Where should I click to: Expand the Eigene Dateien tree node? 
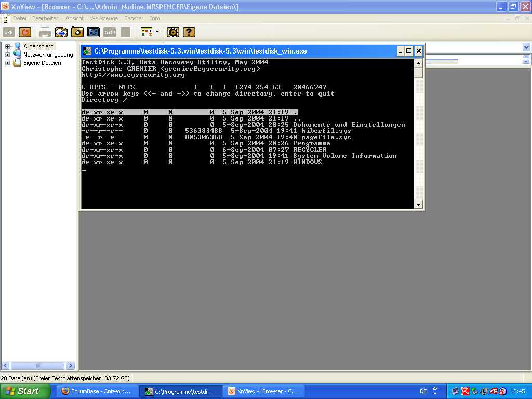pyautogui.click(x=7, y=63)
